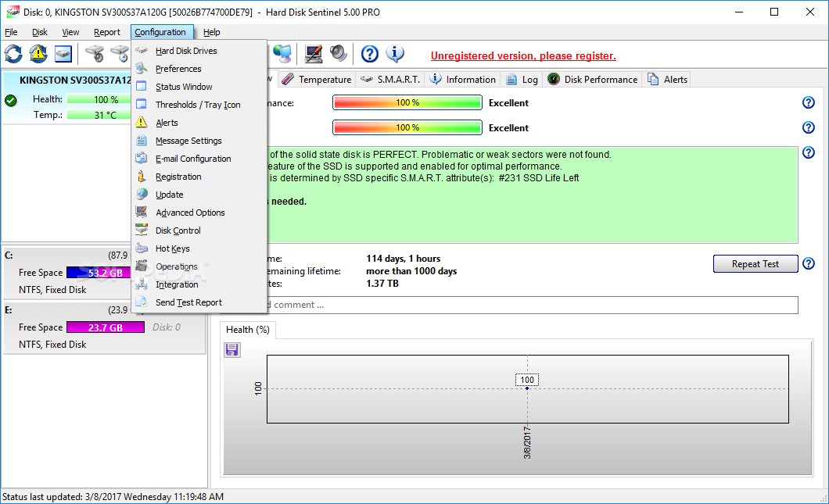
Task: Select Thresholds / Tray Icon menu entry
Action: click(x=199, y=105)
